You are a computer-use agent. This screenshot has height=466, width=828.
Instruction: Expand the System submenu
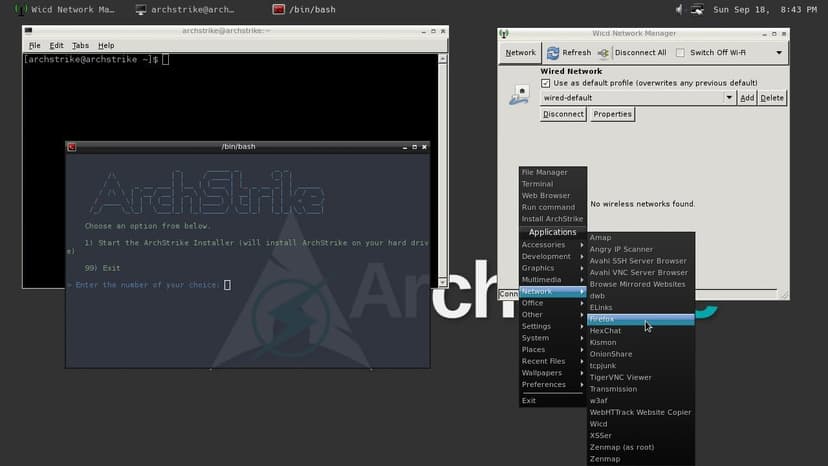point(553,338)
